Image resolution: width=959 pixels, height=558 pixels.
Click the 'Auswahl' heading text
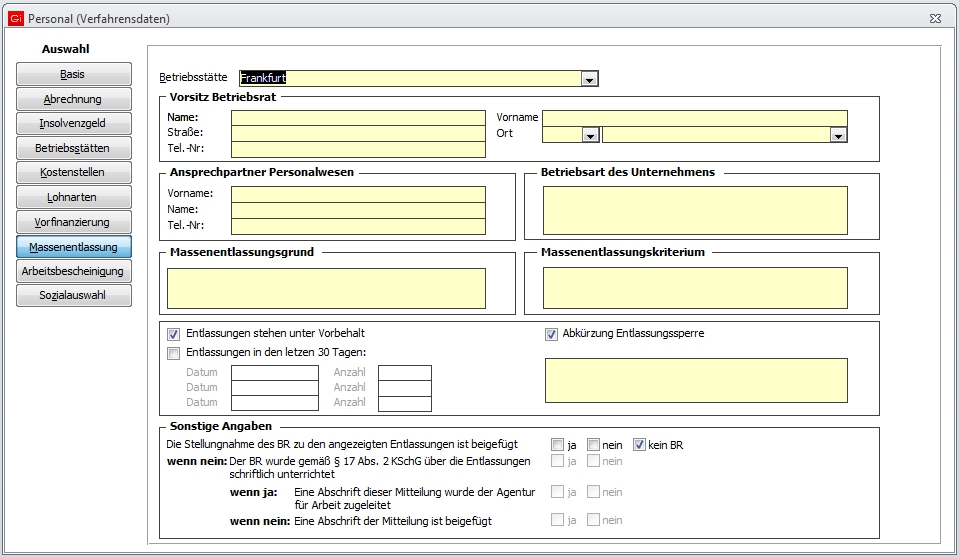point(65,49)
